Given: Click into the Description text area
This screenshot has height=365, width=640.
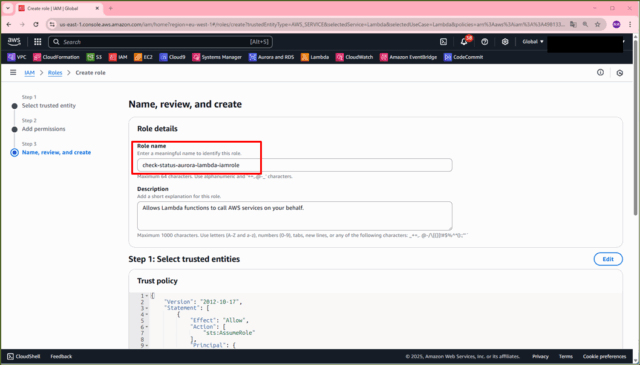Looking at the screenshot, I should point(295,216).
